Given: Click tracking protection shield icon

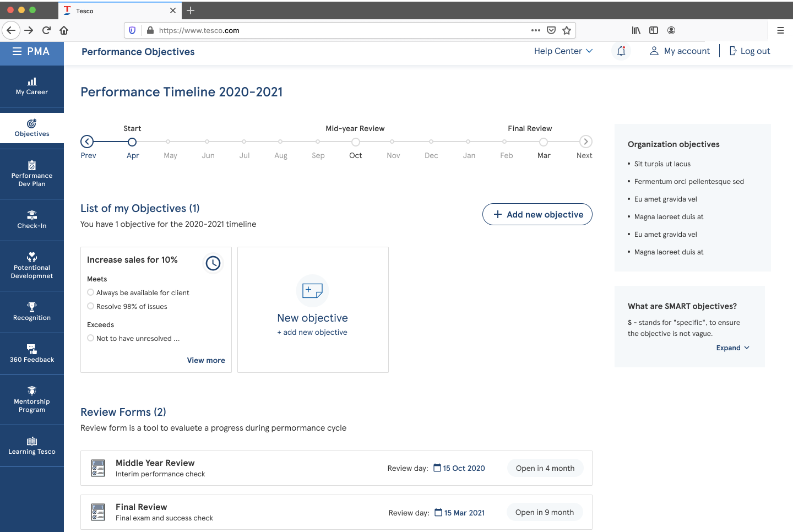Looking at the screenshot, I should 132,30.
